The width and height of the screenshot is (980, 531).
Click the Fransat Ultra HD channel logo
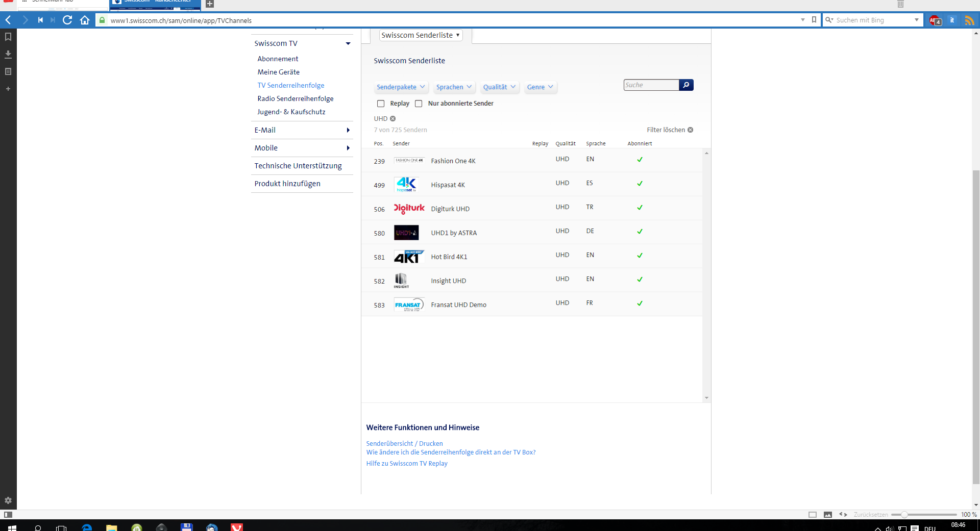pyautogui.click(x=409, y=305)
